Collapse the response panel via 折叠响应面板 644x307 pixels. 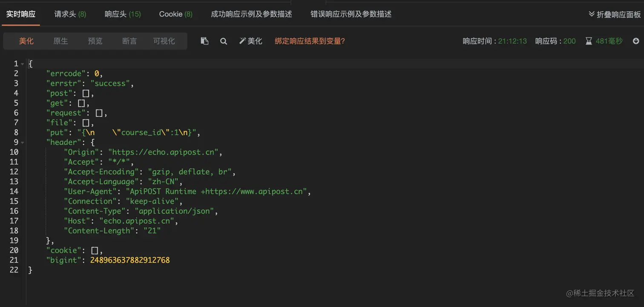[x=615, y=14]
